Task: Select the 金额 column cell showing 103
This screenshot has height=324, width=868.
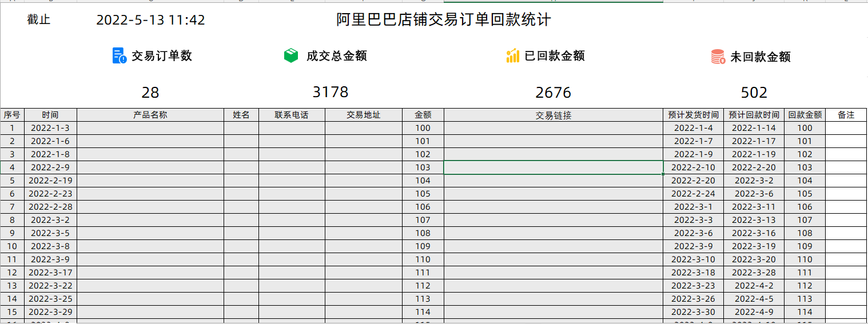Action: pos(423,167)
